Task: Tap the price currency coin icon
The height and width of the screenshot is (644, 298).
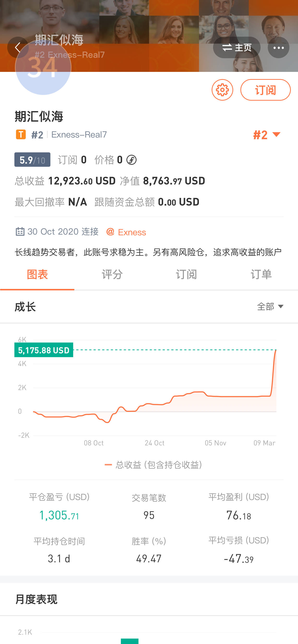Action: click(x=131, y=160)
